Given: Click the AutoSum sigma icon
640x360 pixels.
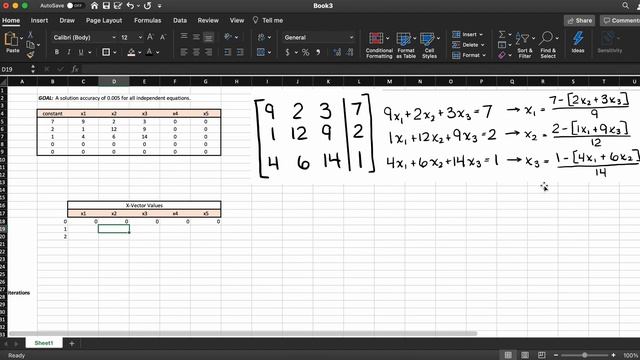Looking at the screenshot, I should point(502,34).
